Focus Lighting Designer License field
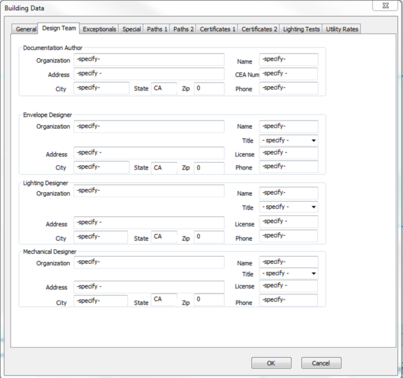 point(289,221)
